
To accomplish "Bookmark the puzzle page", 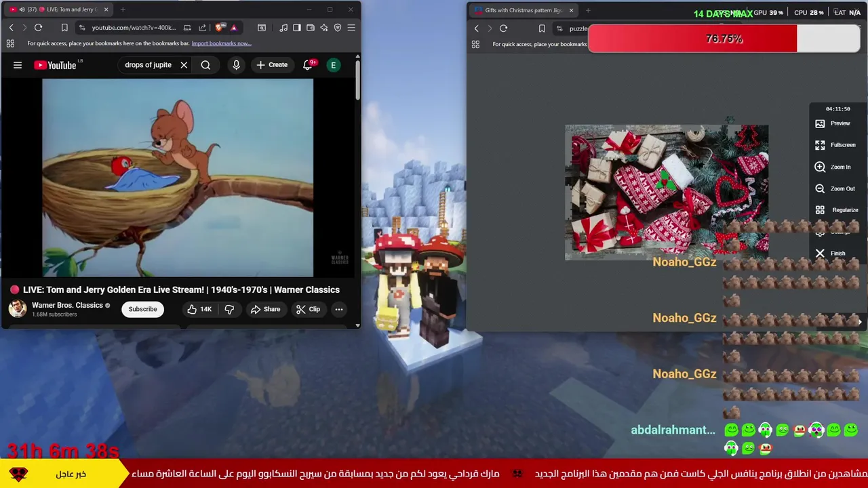I will point(542,28).
